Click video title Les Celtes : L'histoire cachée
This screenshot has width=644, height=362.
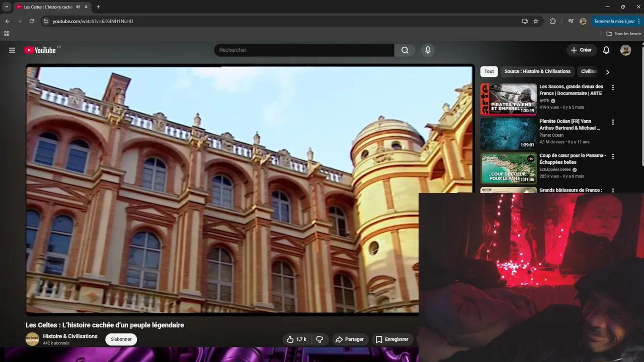tap(105, 325)
